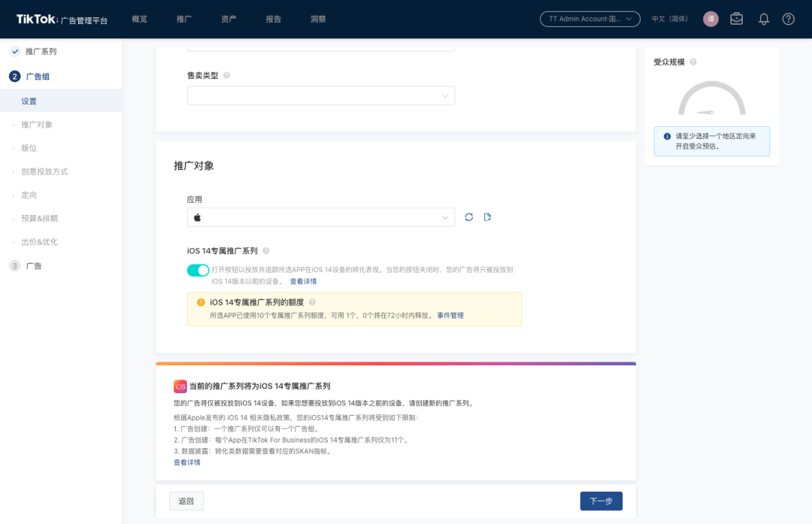Open the help question mark icon in header
Image resolution: width=812 pixels, height=524 pixels.
[x=788, y=19]
